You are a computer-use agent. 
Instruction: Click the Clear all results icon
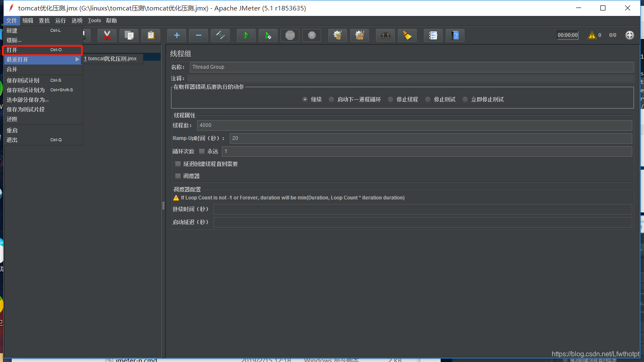point(359,36)
